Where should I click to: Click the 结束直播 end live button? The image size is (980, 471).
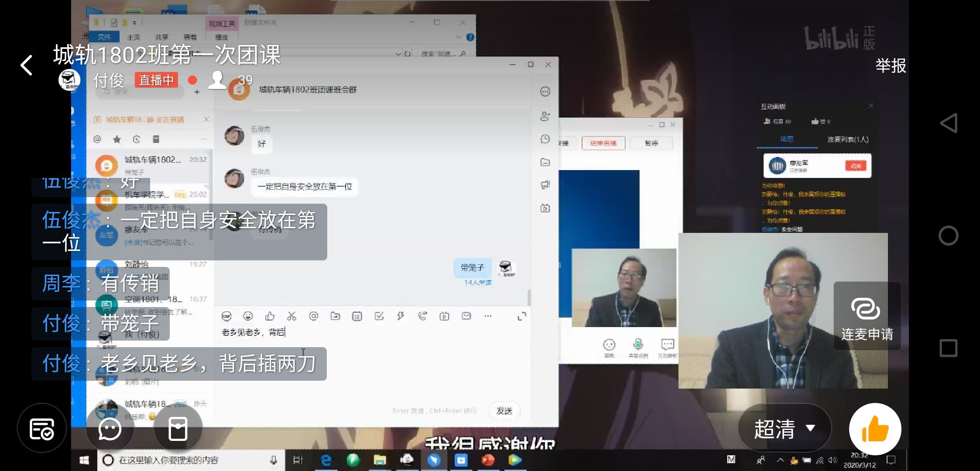(603, 143)
